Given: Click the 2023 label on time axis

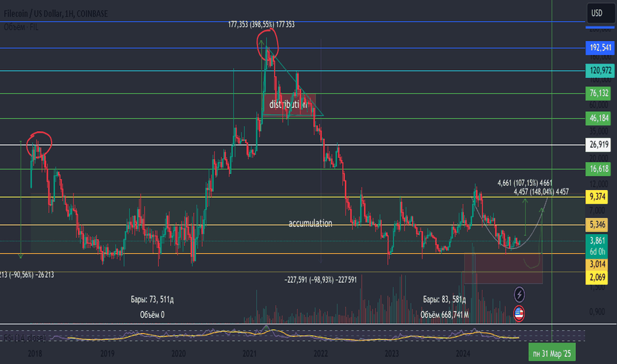Looking at the screenshot, I should click(x=391, y=354).
